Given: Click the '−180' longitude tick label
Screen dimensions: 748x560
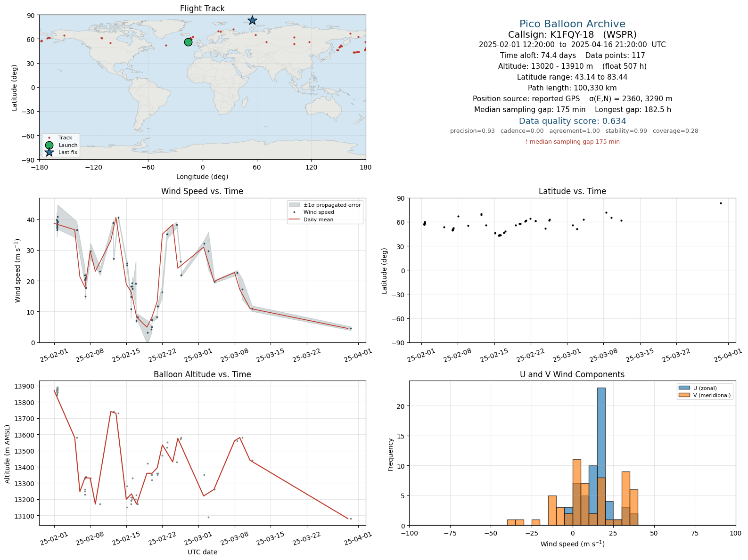Looking at the screenshot, I should pyautogui.click(x=39, y=167).
